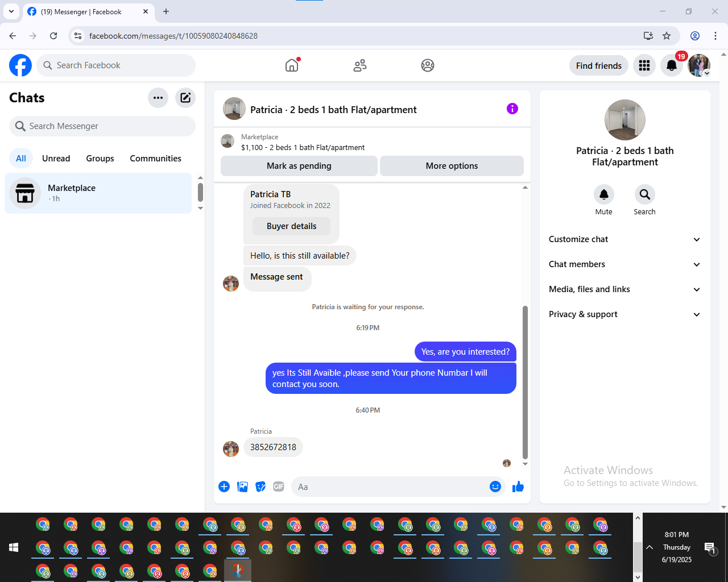
Task: Open Chrome three-dot menu
Action: pos(715,36)
